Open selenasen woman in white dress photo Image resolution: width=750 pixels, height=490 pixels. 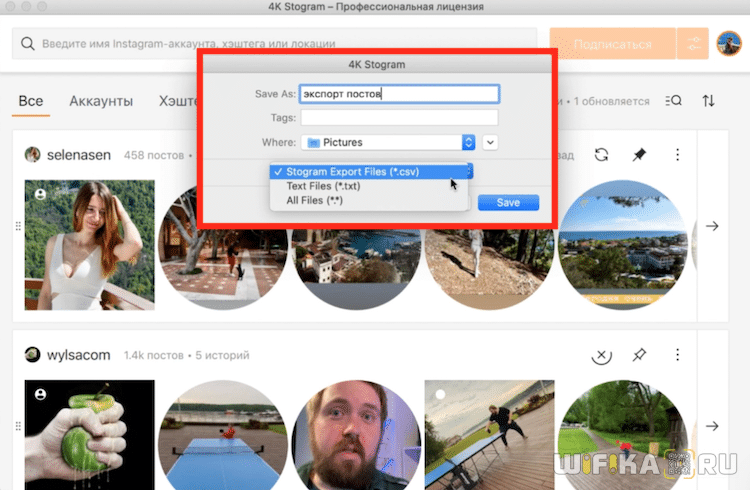click(x=89, y=245)
